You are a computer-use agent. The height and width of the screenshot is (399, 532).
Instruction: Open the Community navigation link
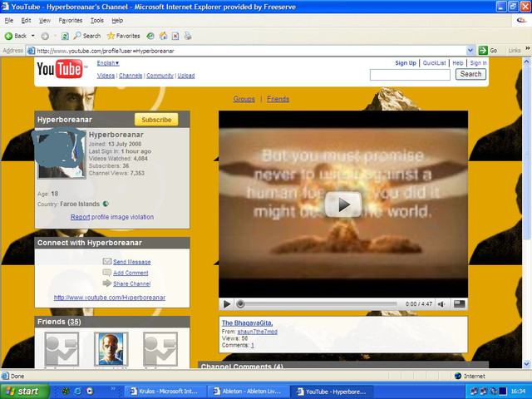[160, 76]
